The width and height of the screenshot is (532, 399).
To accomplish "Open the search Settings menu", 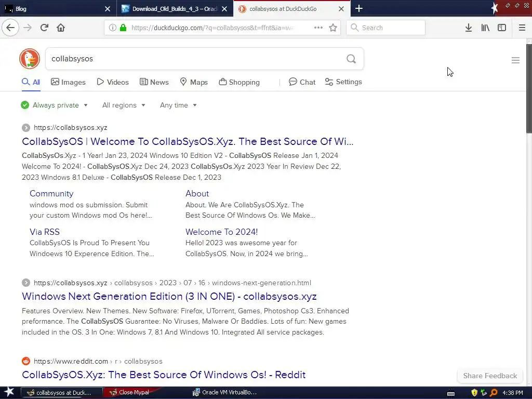I will coord(343,82).
